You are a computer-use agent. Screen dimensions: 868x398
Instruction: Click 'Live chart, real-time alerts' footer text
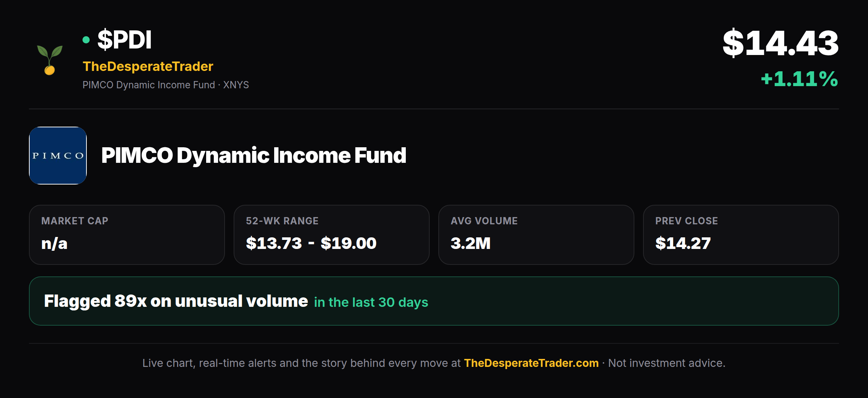coord(209,363)
